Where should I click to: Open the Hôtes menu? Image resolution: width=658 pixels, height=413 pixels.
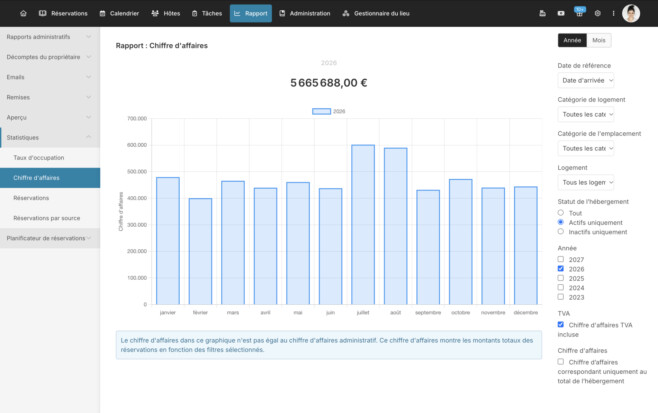(x=166, y=13)
